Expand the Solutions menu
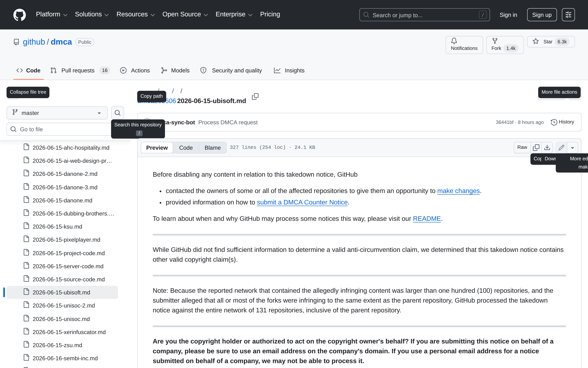The height and width of the screenshot is (368, 588). click(92, 14)
